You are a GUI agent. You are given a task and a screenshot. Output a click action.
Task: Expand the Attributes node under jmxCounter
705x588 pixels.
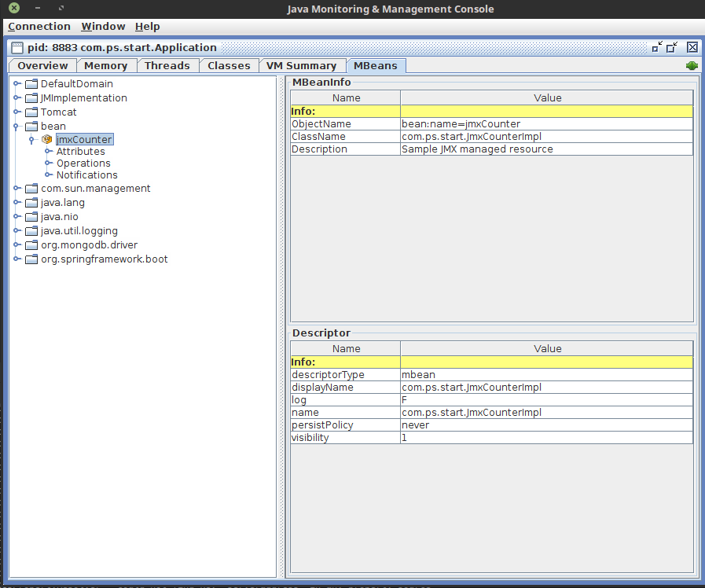click(x=48, y=152)
